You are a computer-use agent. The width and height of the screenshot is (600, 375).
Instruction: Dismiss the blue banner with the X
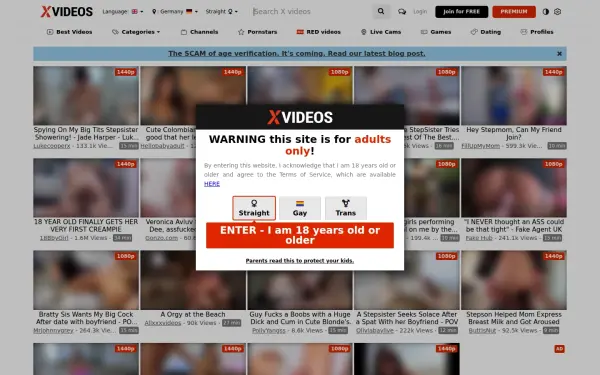point(559,54)
